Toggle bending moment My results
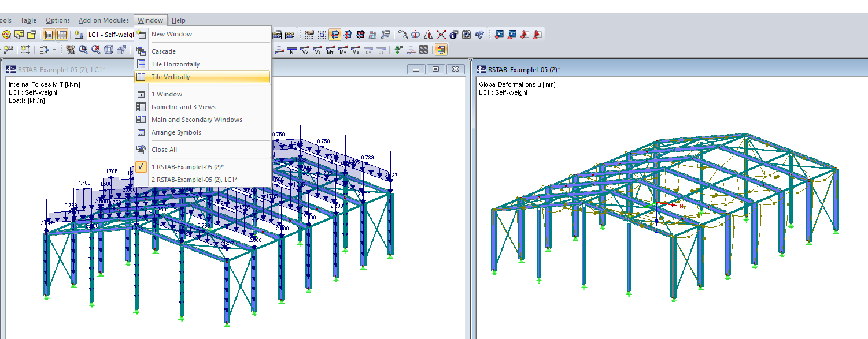This screenshot has width=868, height=339. click(x=343, y=50)
